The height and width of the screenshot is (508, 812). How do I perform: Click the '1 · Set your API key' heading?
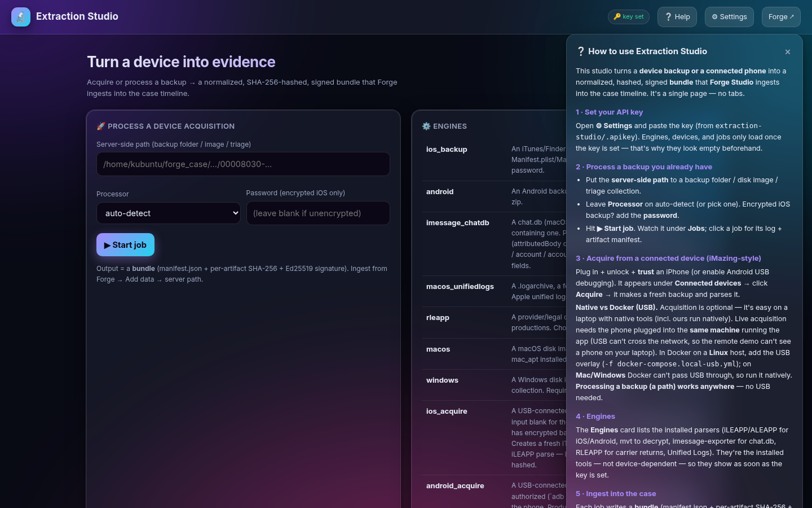609,112
